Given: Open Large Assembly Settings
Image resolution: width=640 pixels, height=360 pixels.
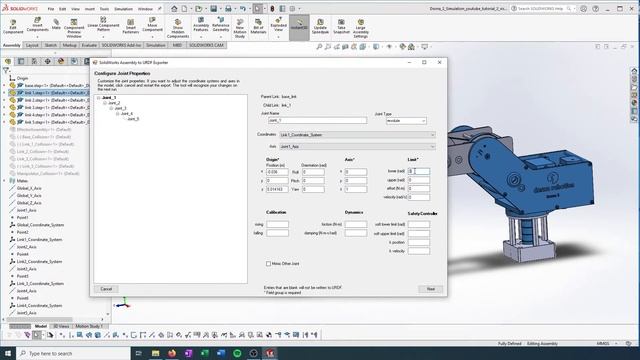Looking at the screenshot, I should tap(361, 28).
